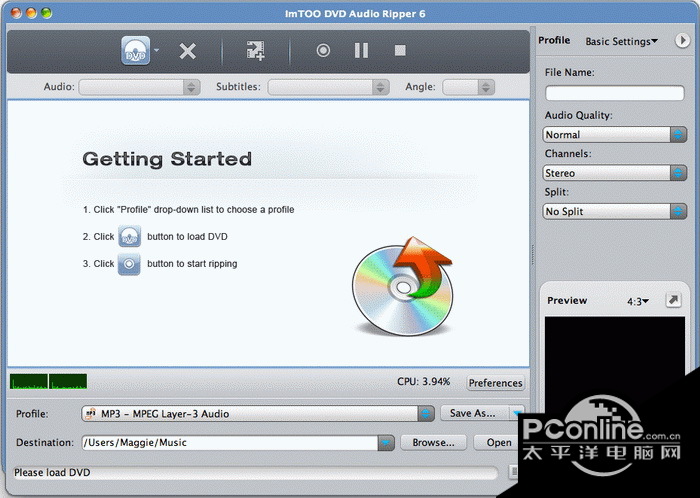Open the Audio Quality dropdown showing Normal

[x=614, y=134]
